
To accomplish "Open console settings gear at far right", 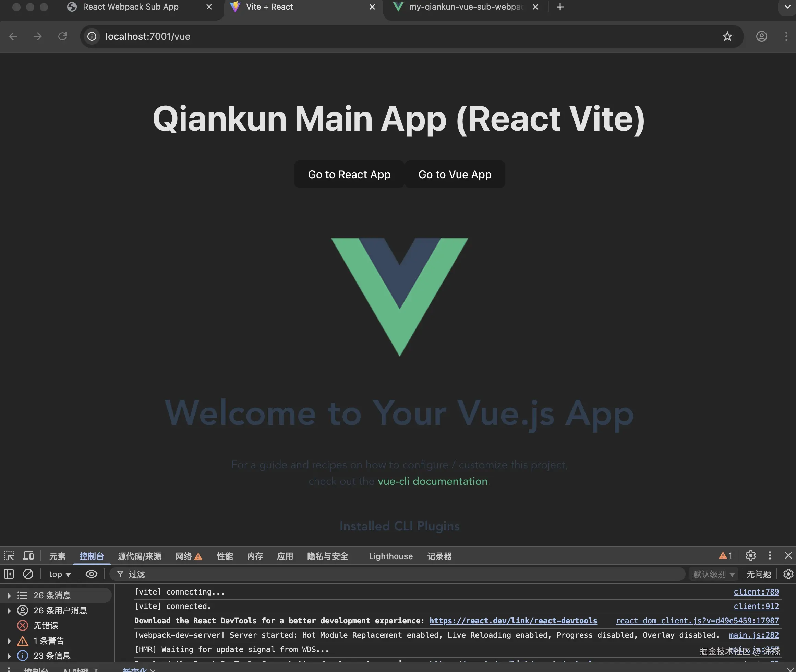I will 788,574.
